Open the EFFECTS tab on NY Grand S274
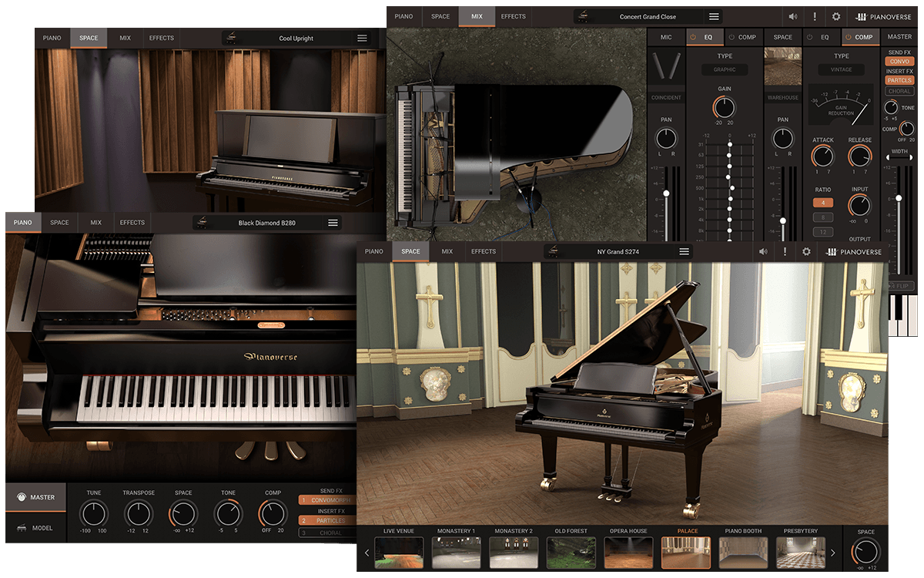The height and width of the screenshot is (578, 924). [484, 251]
